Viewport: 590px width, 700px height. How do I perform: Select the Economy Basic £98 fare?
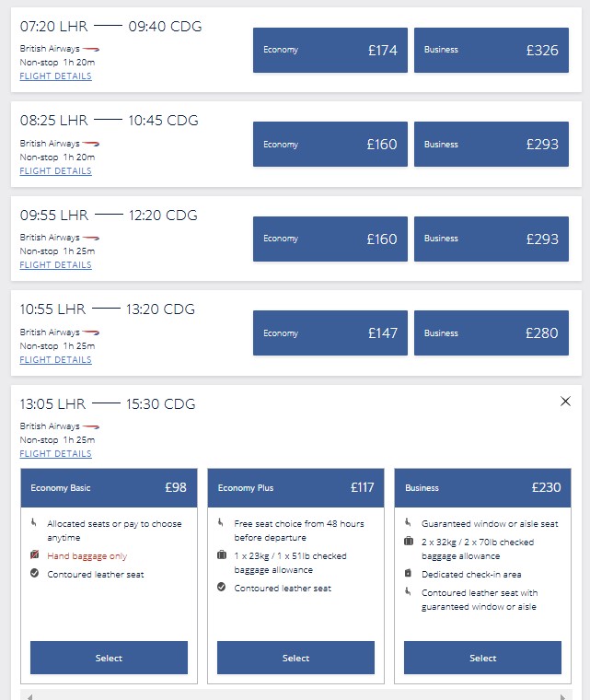click(109, 658)
